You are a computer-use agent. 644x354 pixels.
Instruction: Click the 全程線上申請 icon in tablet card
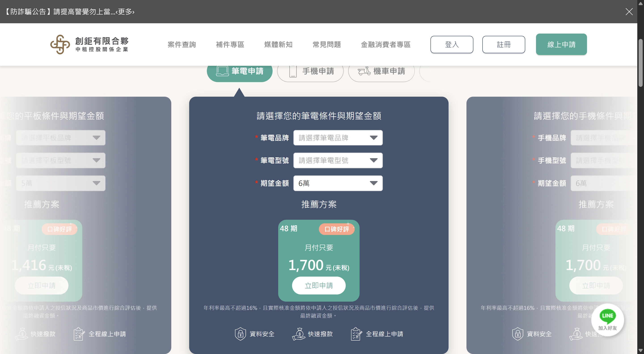79,334
